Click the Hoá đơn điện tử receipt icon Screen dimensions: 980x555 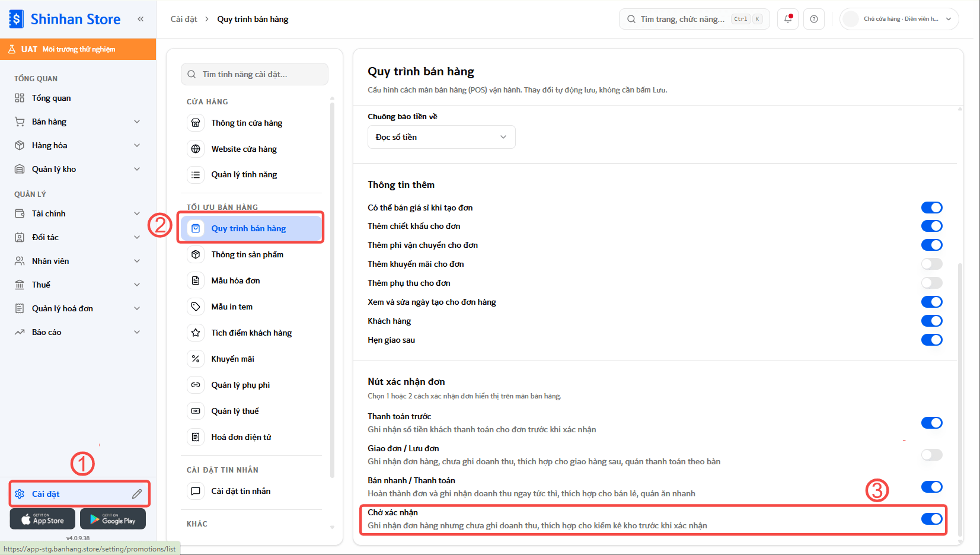click(x=196, y=437)
